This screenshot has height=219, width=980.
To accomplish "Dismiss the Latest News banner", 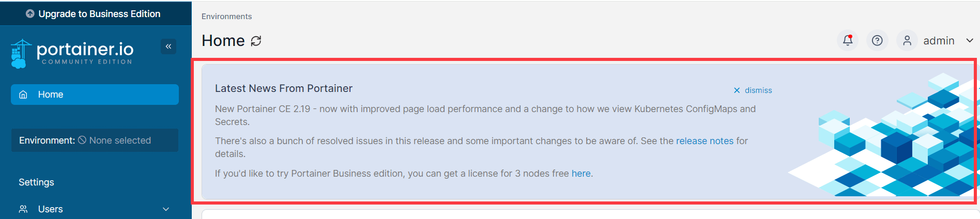I will 753,90.
